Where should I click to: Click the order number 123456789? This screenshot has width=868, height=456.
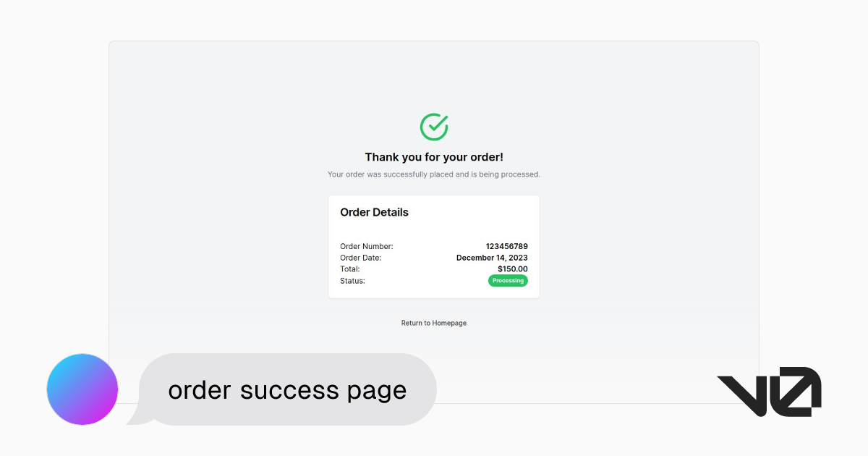click(509, 246)
